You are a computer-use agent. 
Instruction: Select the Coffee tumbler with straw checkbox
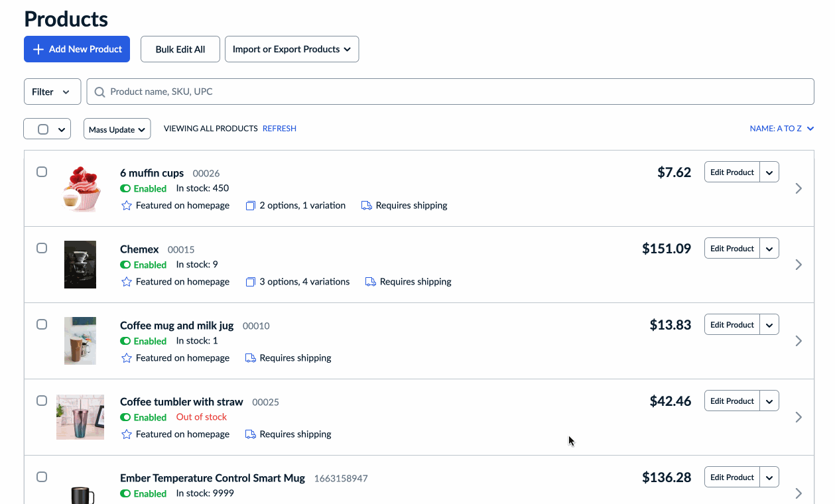click(42, 401)
